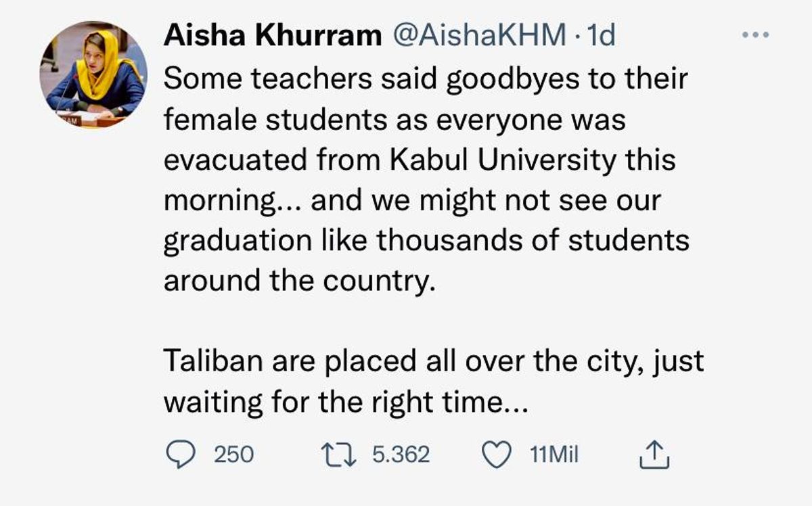
Task: Click the reply speech bubble icon
Action: tap(181, 455)
